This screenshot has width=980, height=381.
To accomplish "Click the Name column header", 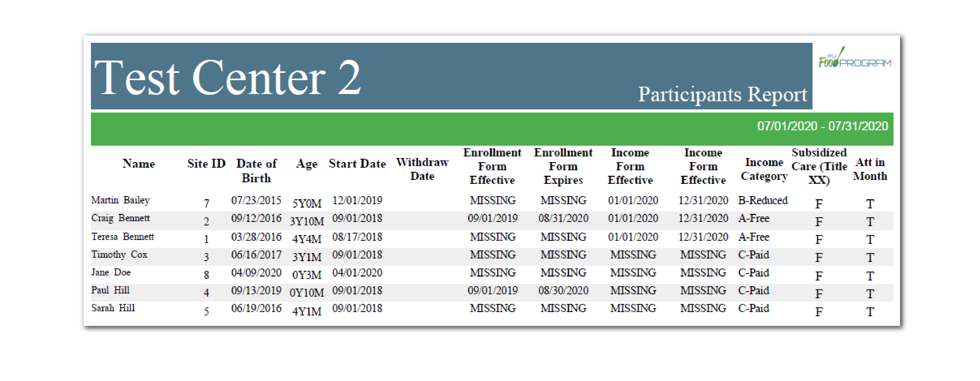I will (x=138, y=163).
